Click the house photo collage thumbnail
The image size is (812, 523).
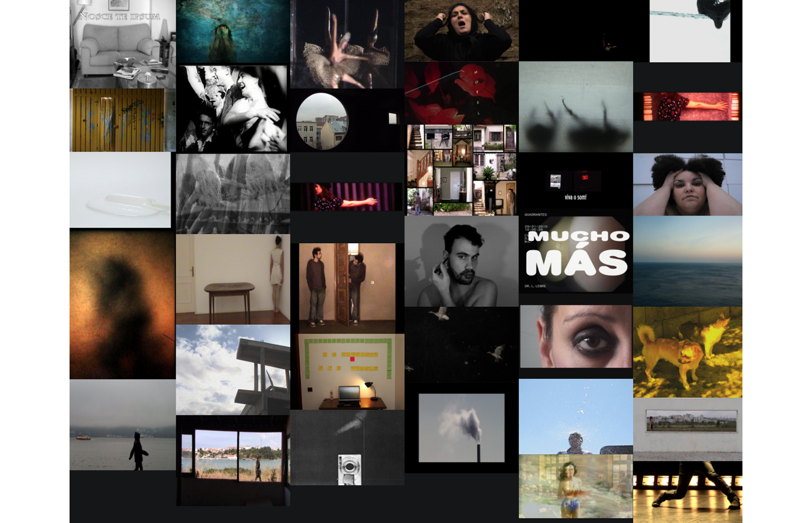pos(461,170)
